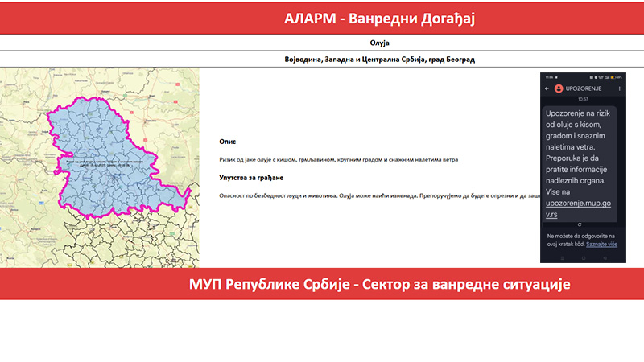Screen dimensions: 644x362
Task: Click the "Упутства за грађане" heading
Action: [x=252, y=177]
